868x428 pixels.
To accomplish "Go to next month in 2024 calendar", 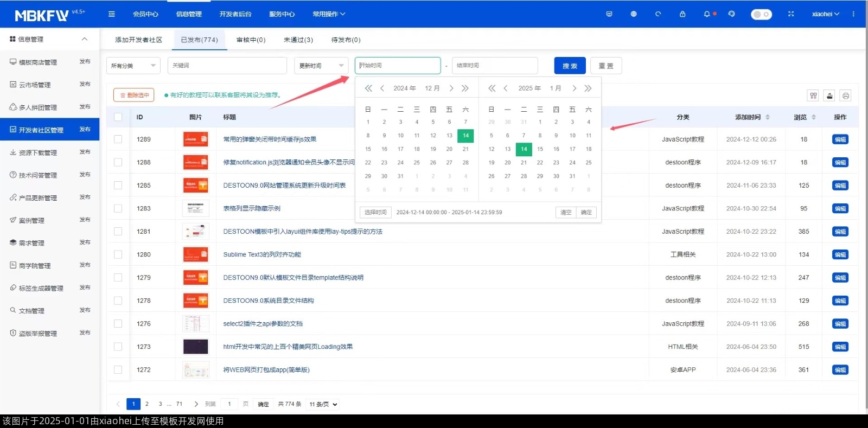I will [x=451, y=88].
